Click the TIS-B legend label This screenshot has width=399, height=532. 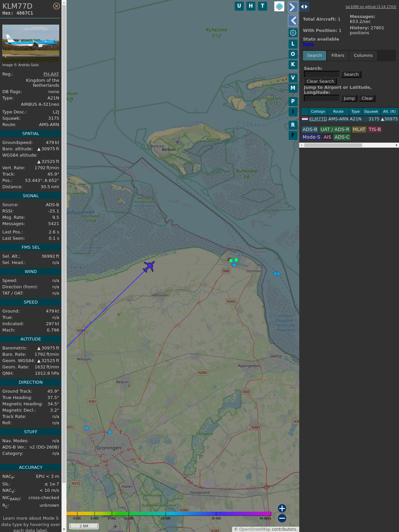point(375,130)
